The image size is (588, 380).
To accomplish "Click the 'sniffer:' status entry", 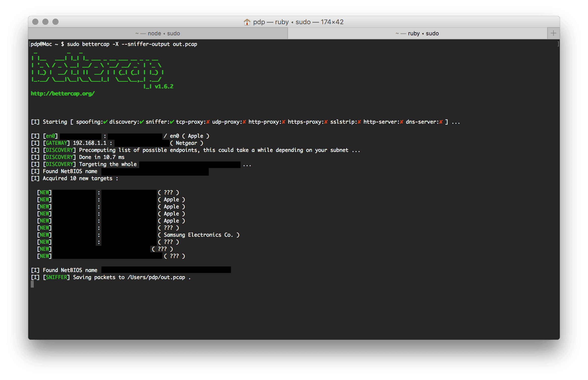I will tap(160, 122).
